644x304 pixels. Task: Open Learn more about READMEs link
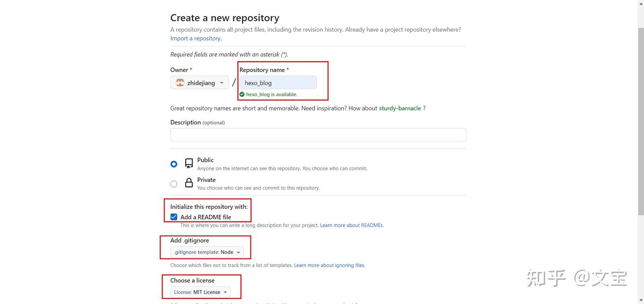[x=352, y=225]
